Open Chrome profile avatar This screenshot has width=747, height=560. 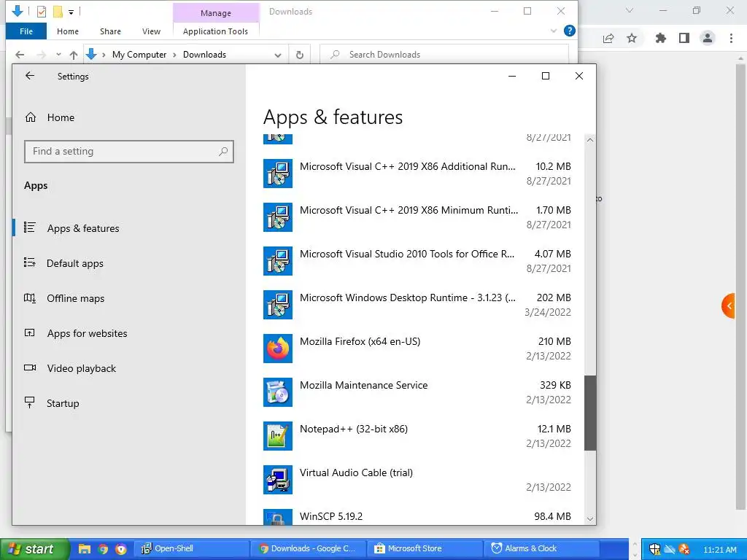(x=708, y=38)
